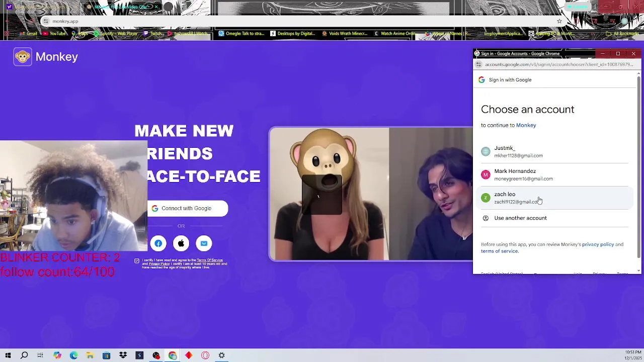644x362 pixels.
Task: Toggle the age certification checkbox
Action: pos(137,261)
